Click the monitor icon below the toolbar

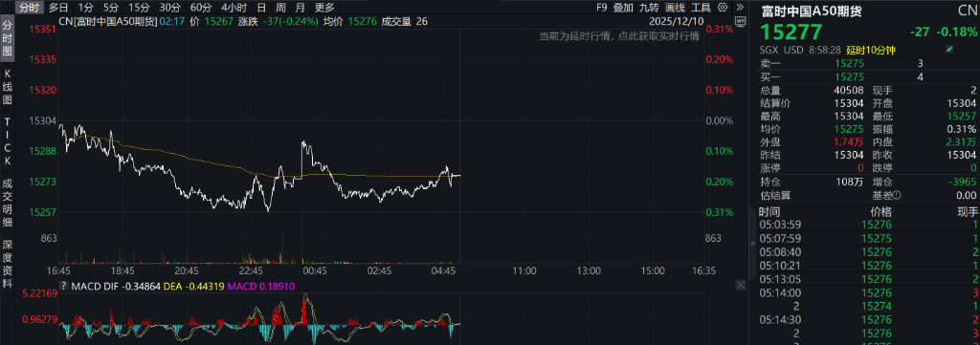pos(741,21)
